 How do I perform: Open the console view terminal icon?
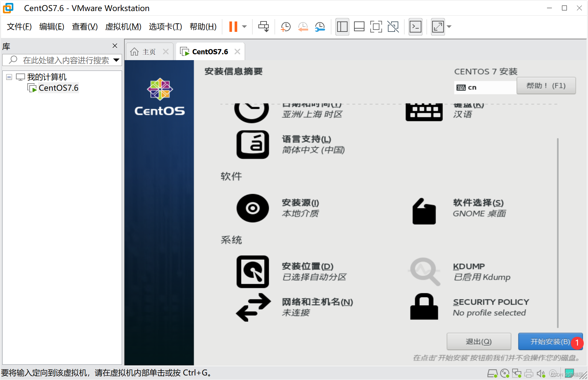coord(416,27)
